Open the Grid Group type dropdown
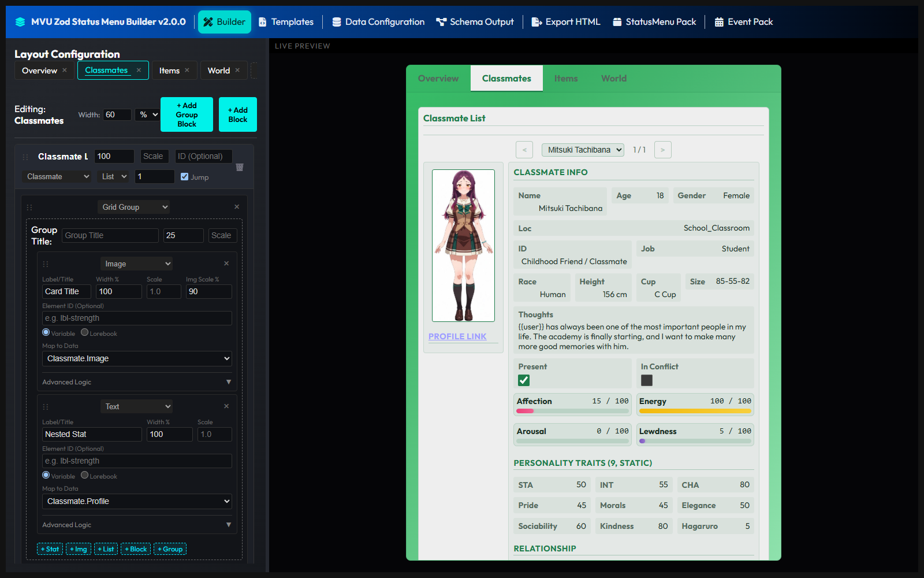 (x=134, y=207)
